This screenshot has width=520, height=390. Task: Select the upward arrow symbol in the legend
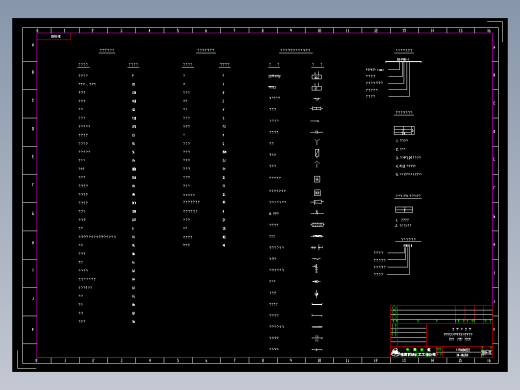(317, 164)
